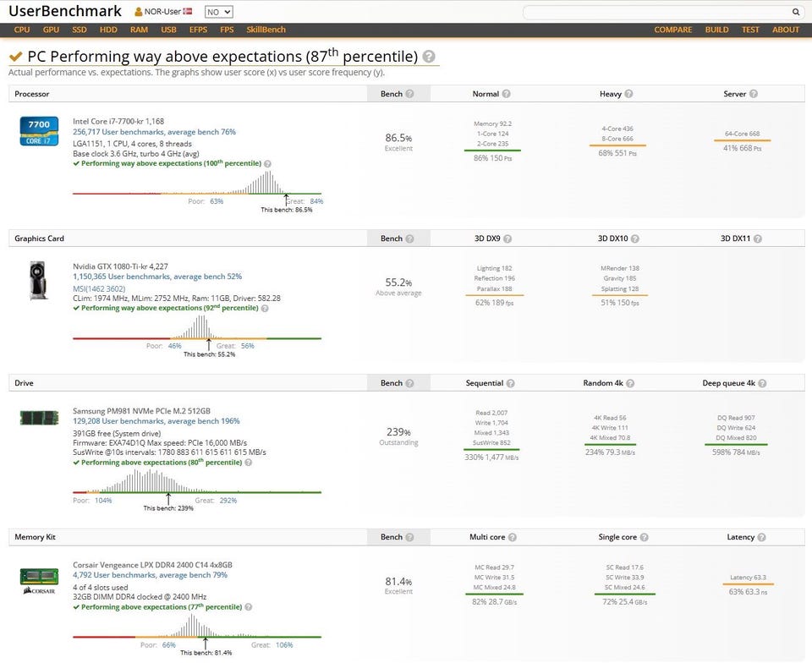Click help icon next to Deep queue 4k
Viewport: 812px width, 663px height.
tap(762, 383)
